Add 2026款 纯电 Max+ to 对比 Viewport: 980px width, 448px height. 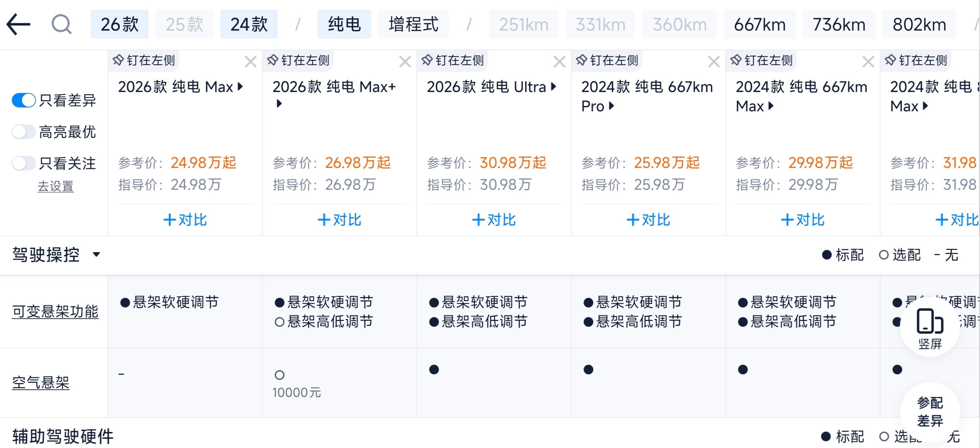pos(339,220)
